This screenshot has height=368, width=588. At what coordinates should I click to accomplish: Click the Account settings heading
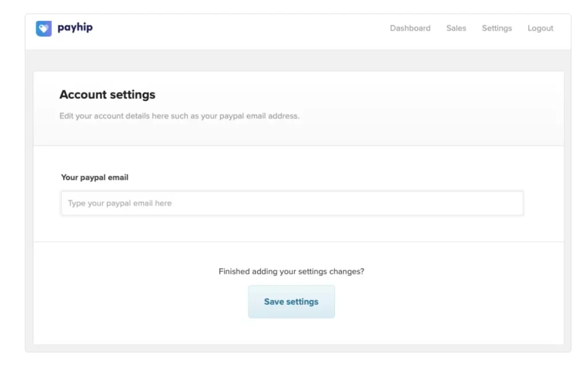[x=107, y=95]
